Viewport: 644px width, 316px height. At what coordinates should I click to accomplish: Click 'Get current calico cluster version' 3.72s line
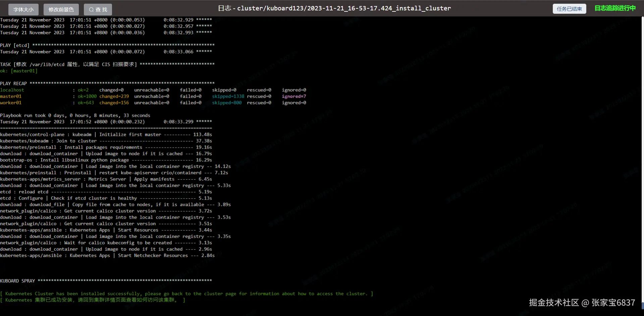pyautogui.click(x=106, y=211)
